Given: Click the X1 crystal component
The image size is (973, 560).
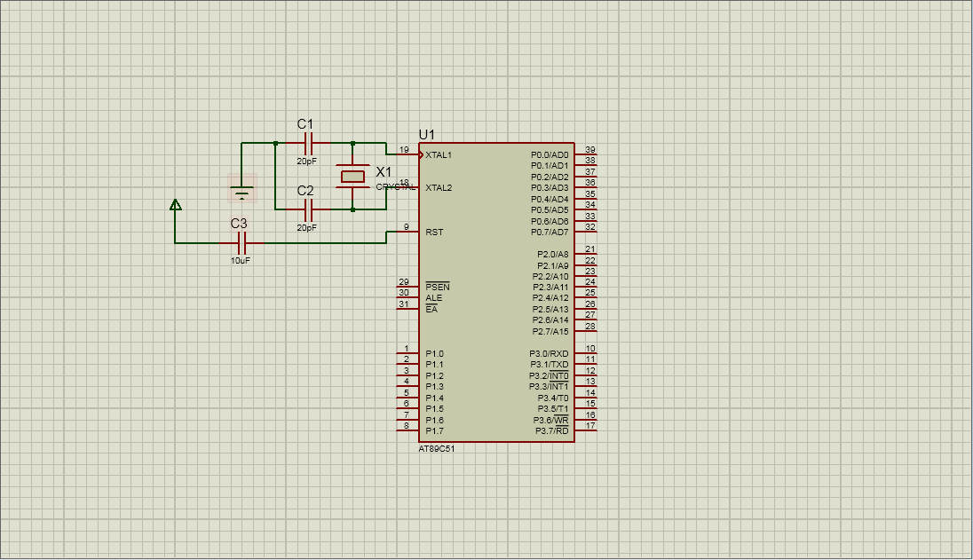Looking at the screenshot, I should pyautogui.click(x=352, y=177).
